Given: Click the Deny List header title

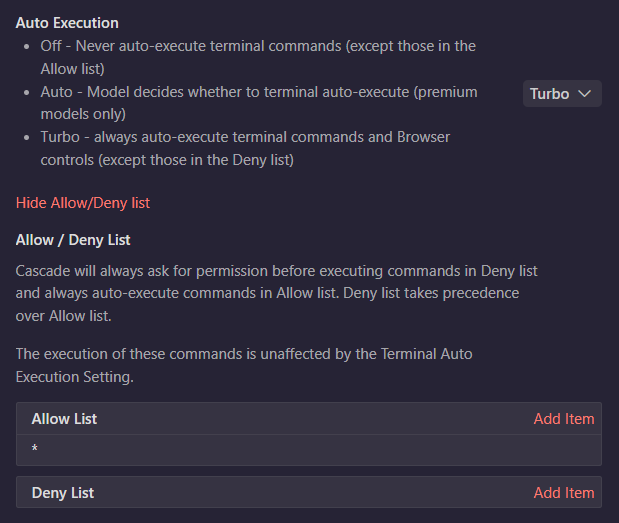Looking at the screenshot, I should [x=63, y=493].
